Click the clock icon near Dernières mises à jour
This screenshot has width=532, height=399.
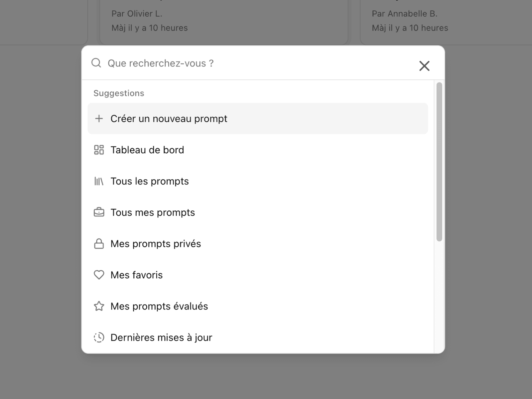coord(99,337)
